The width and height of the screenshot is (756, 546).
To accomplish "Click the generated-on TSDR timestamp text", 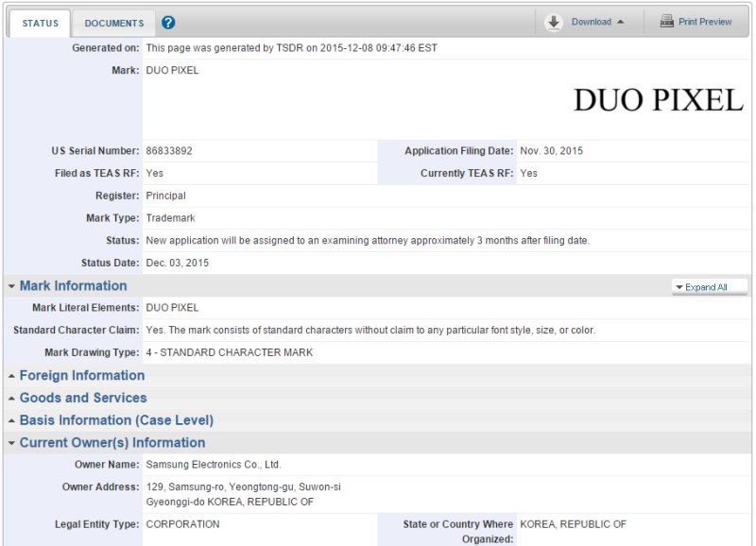I will click(x=291, y=48).
